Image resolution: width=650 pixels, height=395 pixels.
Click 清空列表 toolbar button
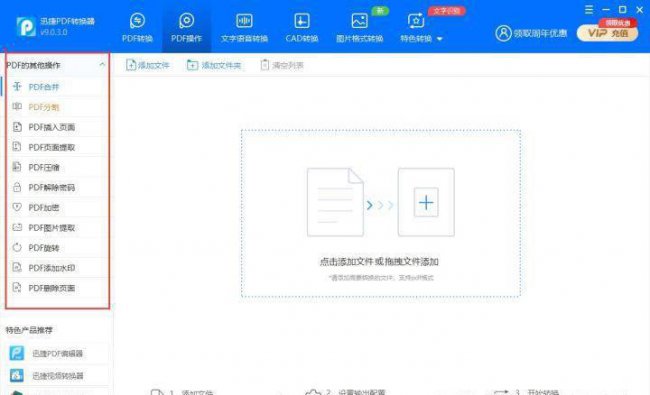282,65
